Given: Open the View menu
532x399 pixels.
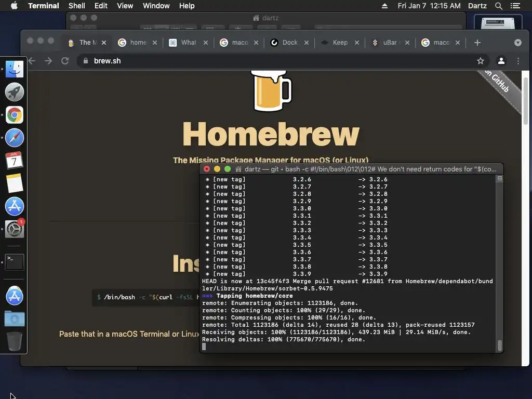Looking at the screenshot, I should [x=125, y=6].
